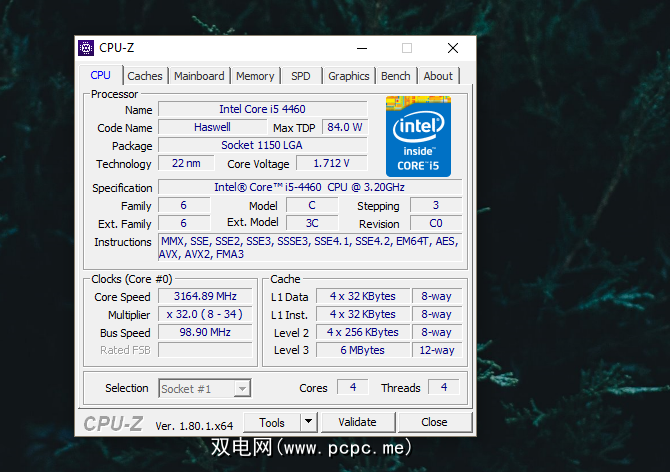Click the Bus Speed value 98.90 MHz

205,332
